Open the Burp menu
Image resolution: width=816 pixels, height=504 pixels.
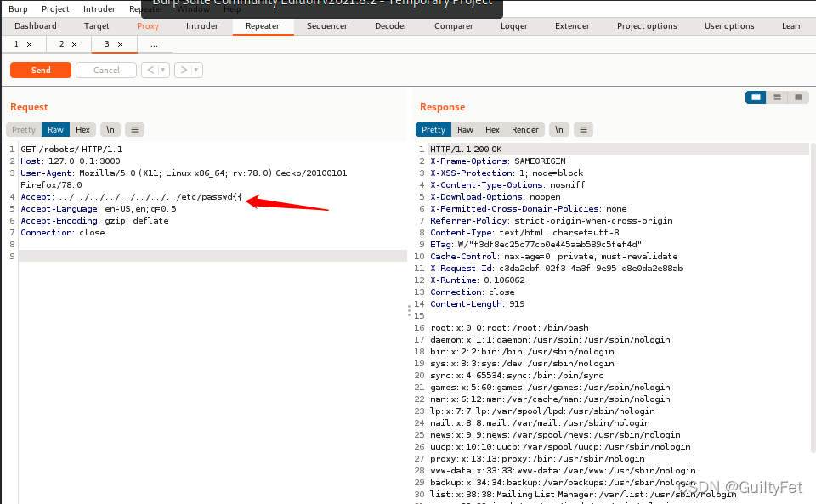[18, 8]
